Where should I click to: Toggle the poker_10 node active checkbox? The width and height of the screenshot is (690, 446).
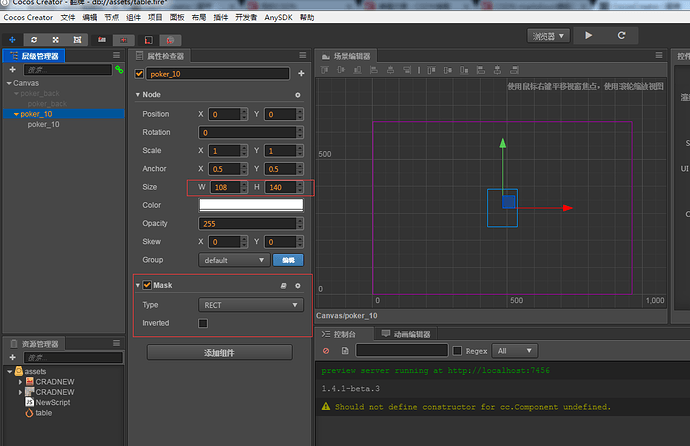point(140,73)
